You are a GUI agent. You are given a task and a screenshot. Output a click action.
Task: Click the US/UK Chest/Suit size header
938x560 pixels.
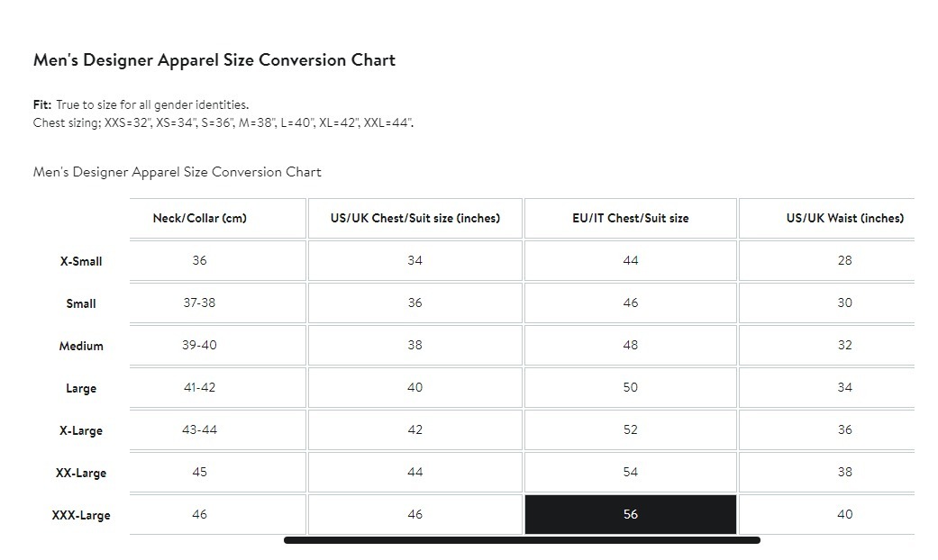click(x=414, y=218)
